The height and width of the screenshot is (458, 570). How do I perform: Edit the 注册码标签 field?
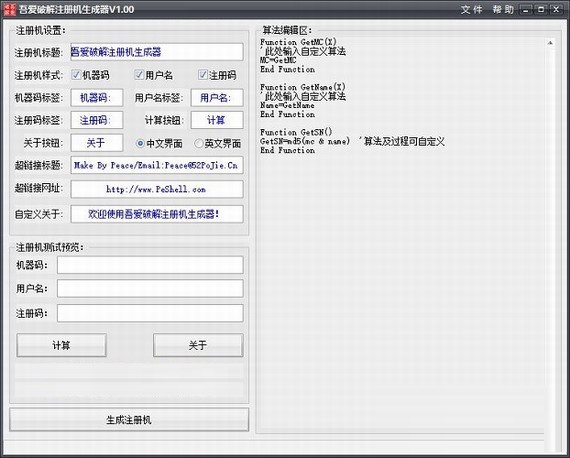[97, 120]
